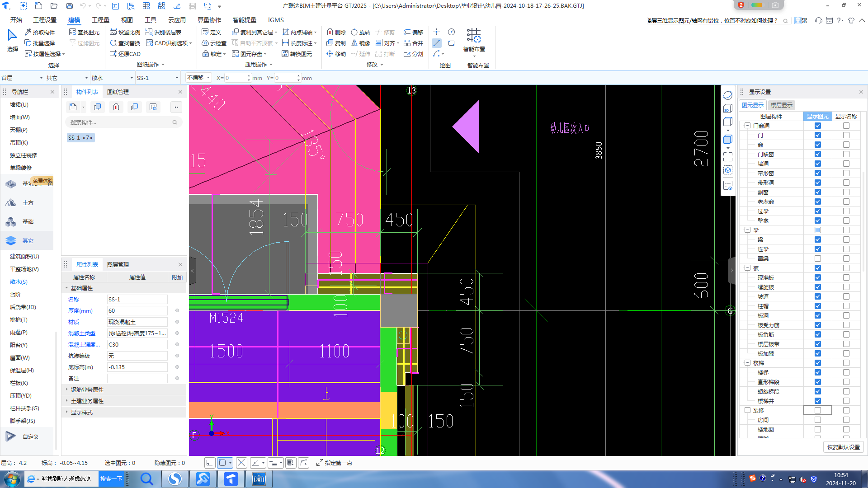Screen dimensions: 868x488
Task: Open the 散水 component type dropdown
Action: (x=112, y=78)
